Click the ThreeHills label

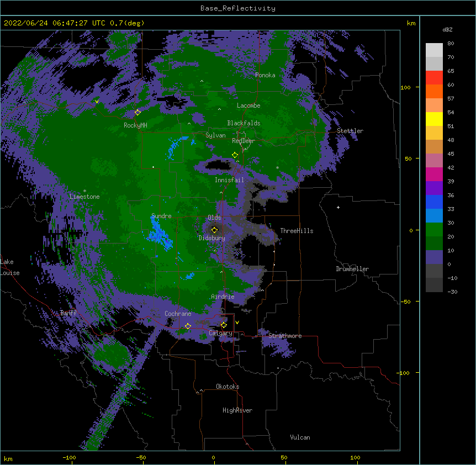click(x=297, y=231)
